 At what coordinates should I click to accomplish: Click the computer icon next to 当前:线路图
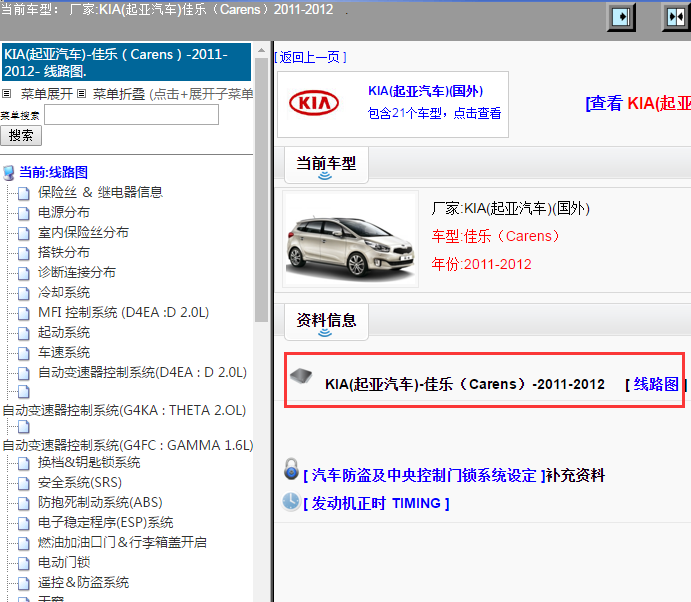pos(9,173)
